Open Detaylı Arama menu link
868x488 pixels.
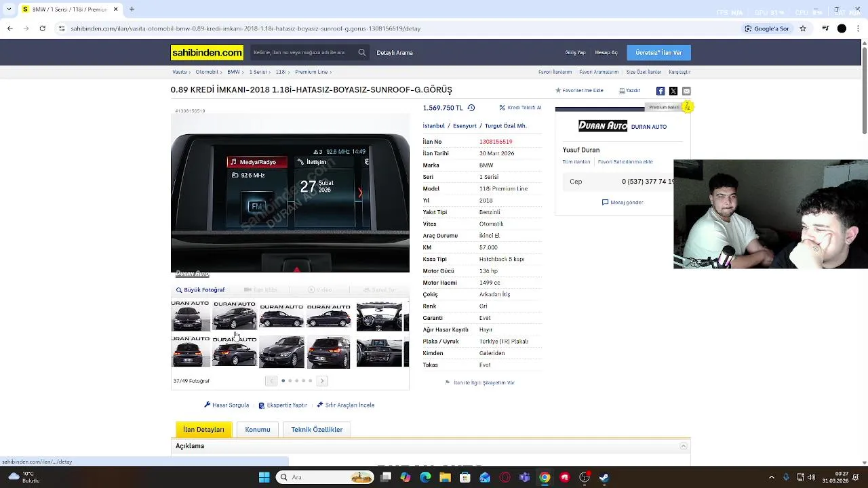click(x=395, y=53)
